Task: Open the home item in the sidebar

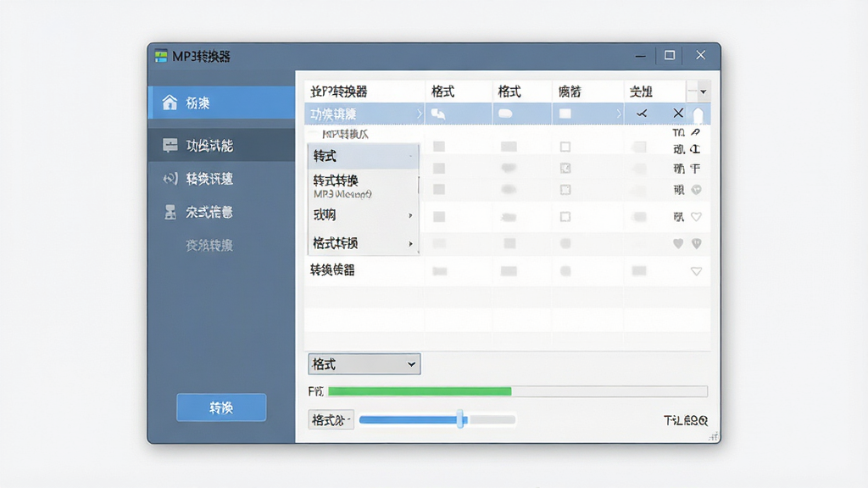Action: (x=221, y=103)
